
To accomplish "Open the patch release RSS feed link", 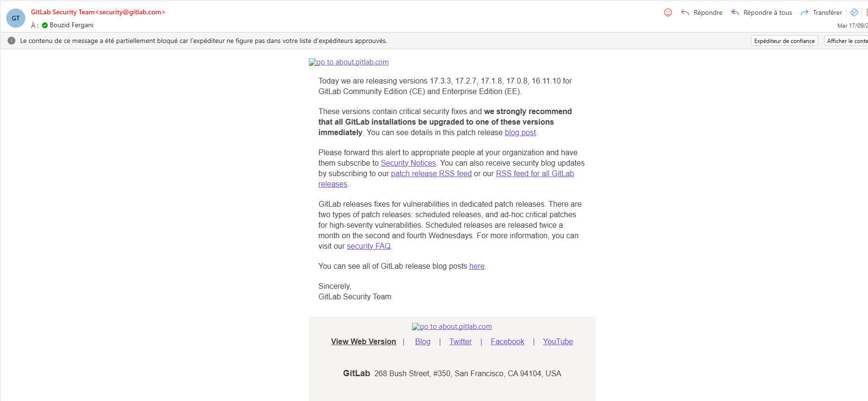I will (431, 174).
